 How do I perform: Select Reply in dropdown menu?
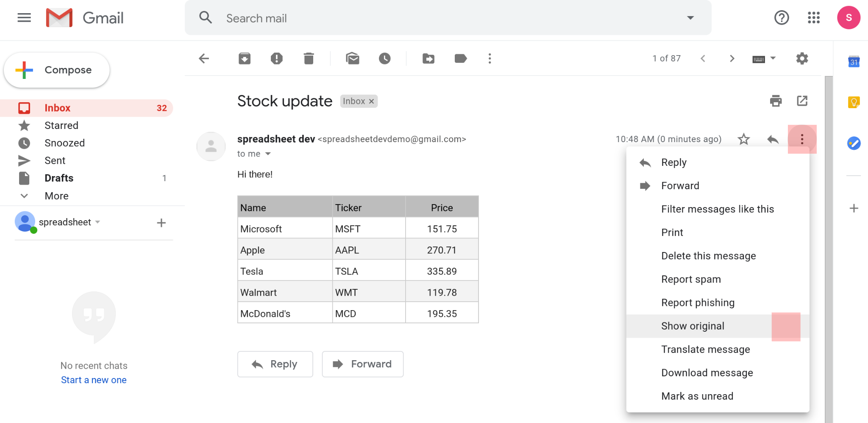(718, 162)
